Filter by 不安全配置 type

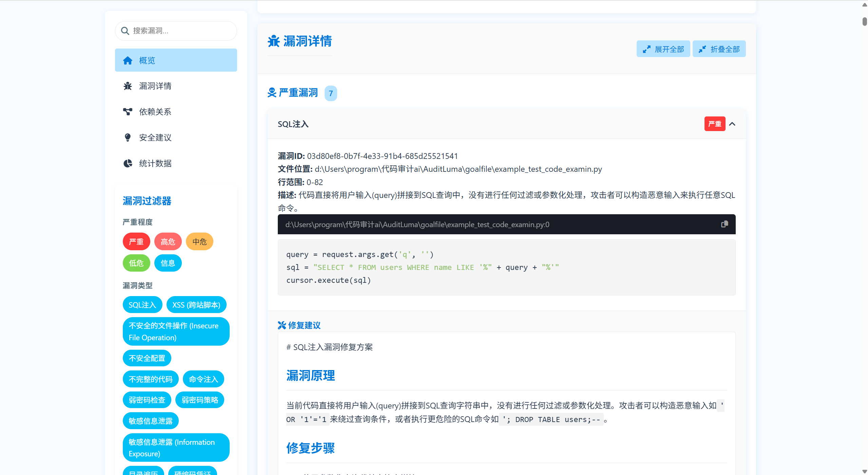click(147, 358)
